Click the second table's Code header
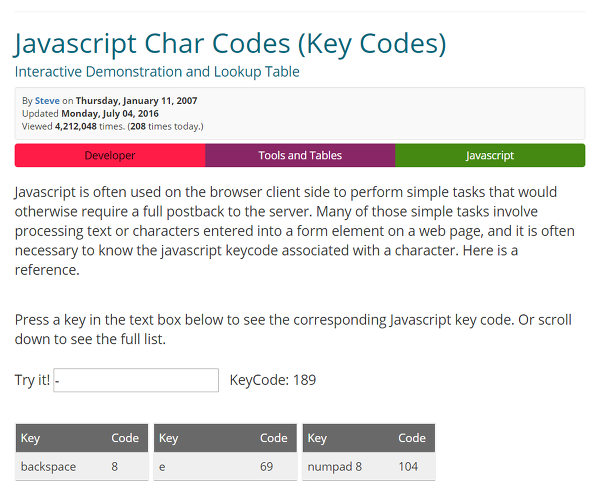This screenshot has width=600, height=481. (x=274, y=438)
